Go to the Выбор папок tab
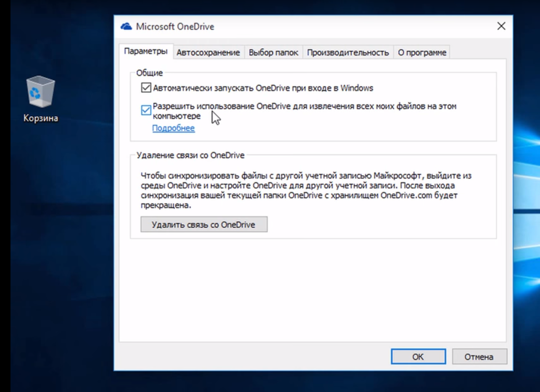 coord(273,52)
